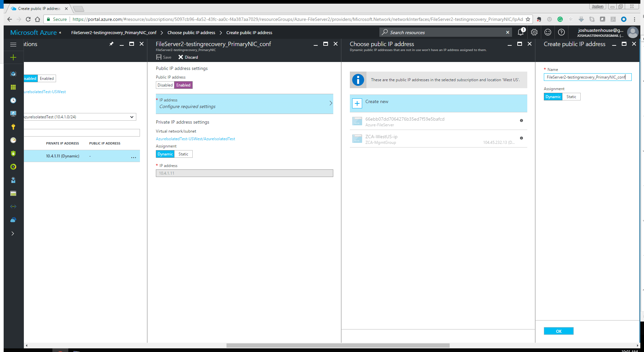Disable the public IP address
Viewport: 644px width, 352px height.
click(165, 85)
